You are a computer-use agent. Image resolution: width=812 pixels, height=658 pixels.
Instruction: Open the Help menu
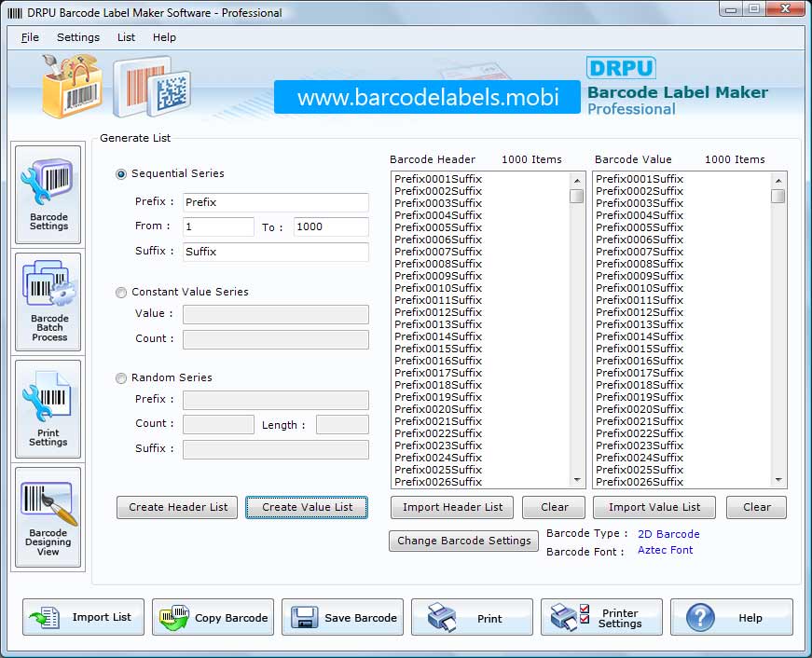click(164, 37)
